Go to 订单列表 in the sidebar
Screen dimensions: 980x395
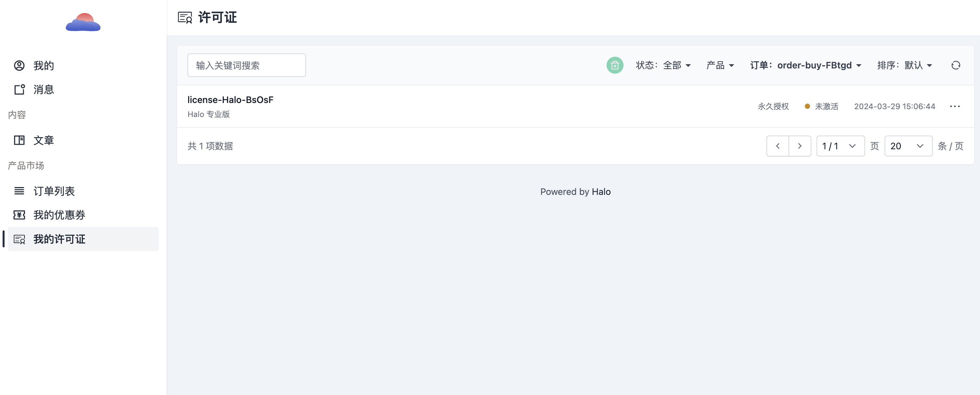click(54, 191)
